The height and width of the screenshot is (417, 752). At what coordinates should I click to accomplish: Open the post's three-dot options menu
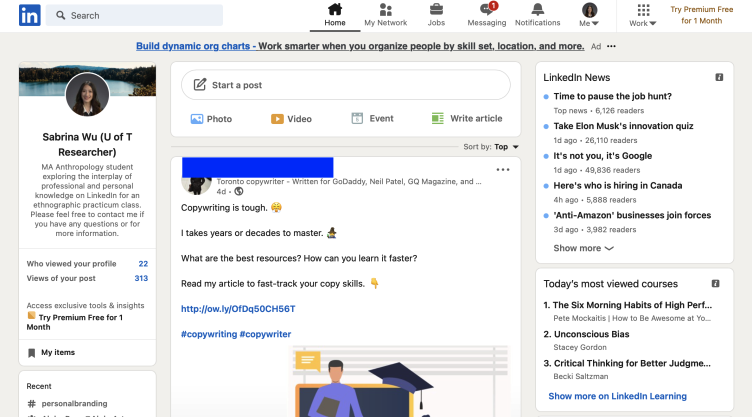click(x=503, y=170)
